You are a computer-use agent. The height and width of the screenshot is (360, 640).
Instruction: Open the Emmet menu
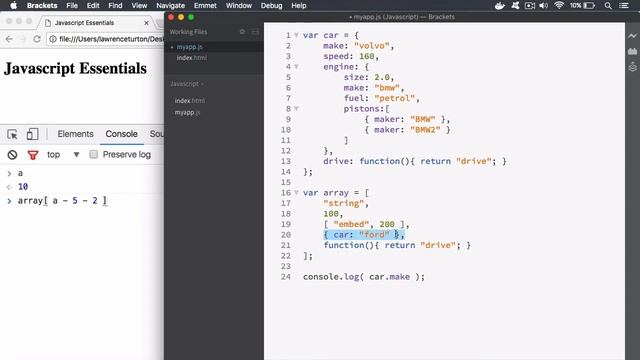pos(205,5)
